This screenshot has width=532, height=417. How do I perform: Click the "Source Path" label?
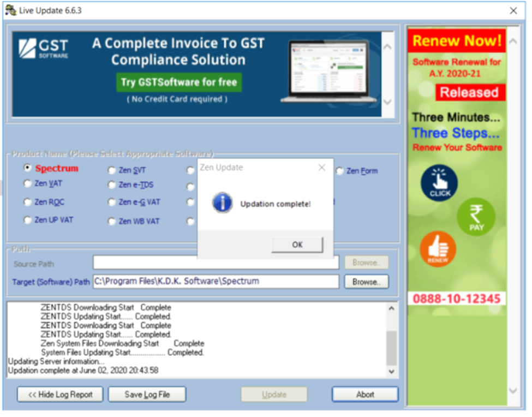[34, 264]
